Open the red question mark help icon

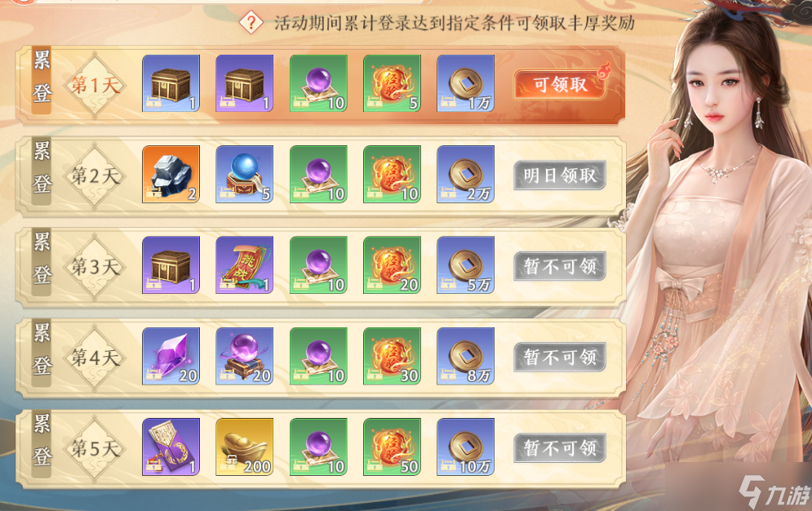pos(251,22)
